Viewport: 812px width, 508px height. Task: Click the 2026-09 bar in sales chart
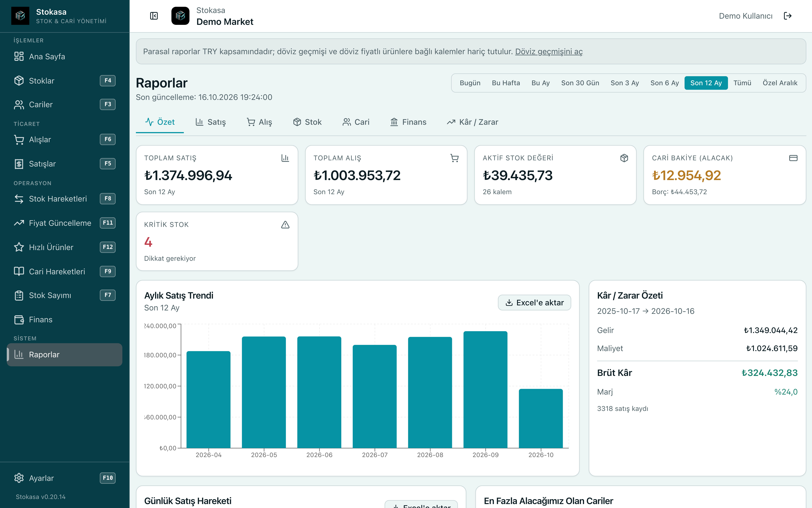point(485,390)
